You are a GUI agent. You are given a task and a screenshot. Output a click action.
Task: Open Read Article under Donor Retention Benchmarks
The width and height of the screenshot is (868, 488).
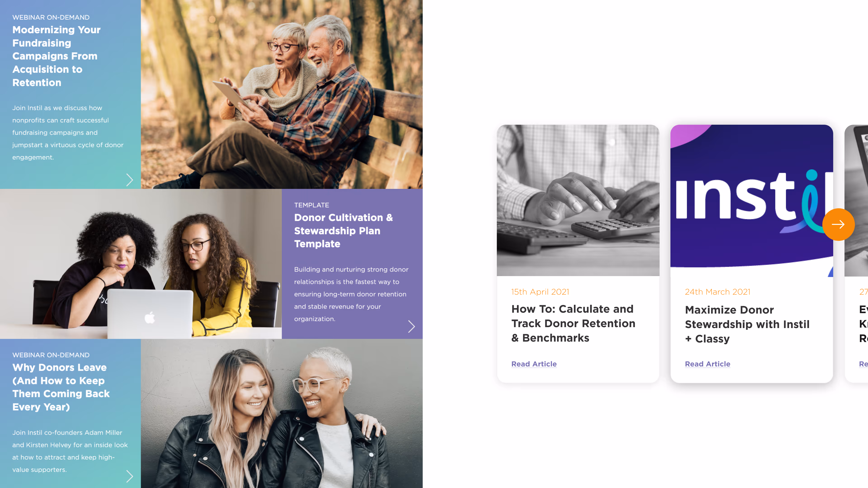click(x=534, y=364)
